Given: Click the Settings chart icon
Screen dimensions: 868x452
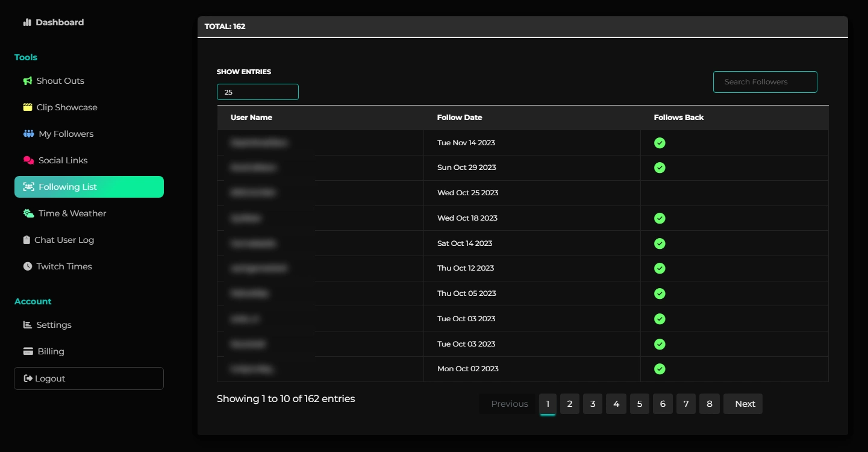Looking at the screenshot, I should (x=28, y=325).
